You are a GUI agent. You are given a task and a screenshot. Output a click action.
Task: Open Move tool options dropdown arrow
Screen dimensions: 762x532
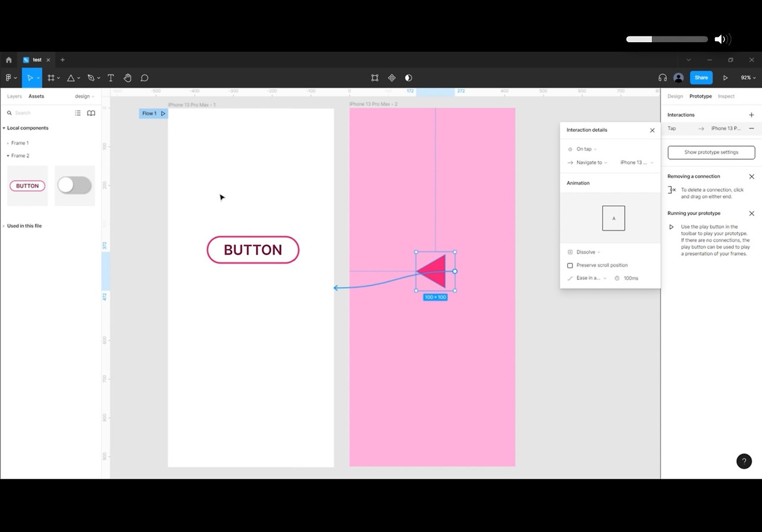point(38,78)
